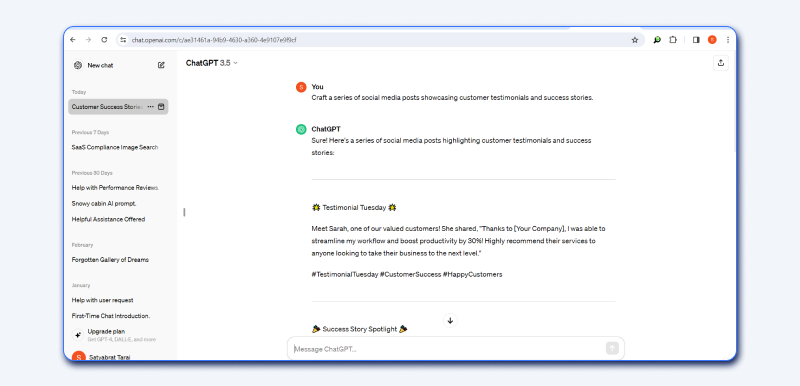Click the Success Story Spotlight heading
Image resolution: width=800 pixels, height=386 pixels.
pos(360,329)
